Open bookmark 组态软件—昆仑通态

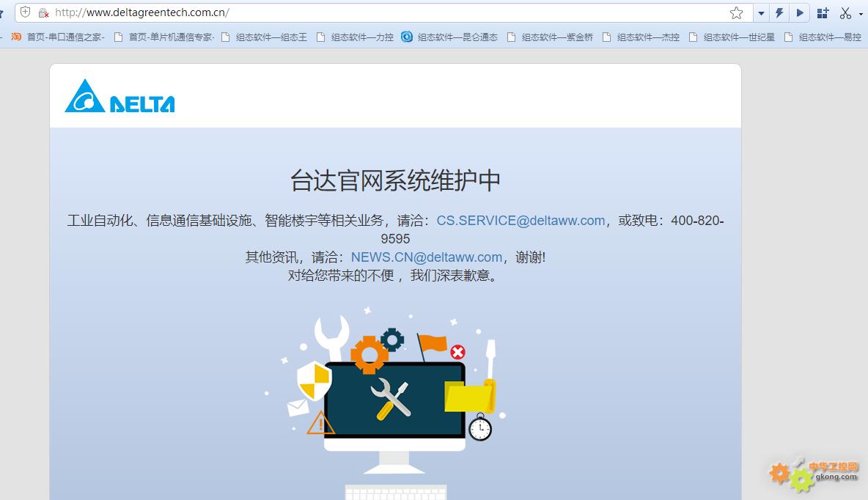pyautogui.click(x=449, y=37)
